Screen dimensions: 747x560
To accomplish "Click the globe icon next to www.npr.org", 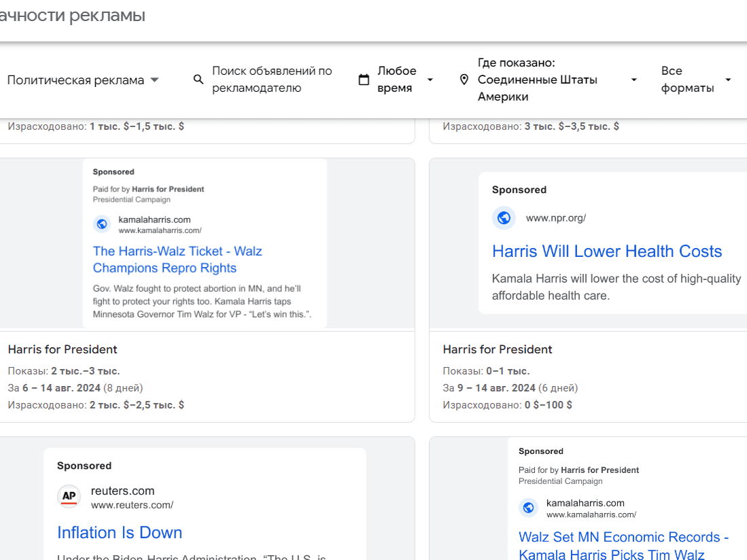I will [x=504, y=217].
